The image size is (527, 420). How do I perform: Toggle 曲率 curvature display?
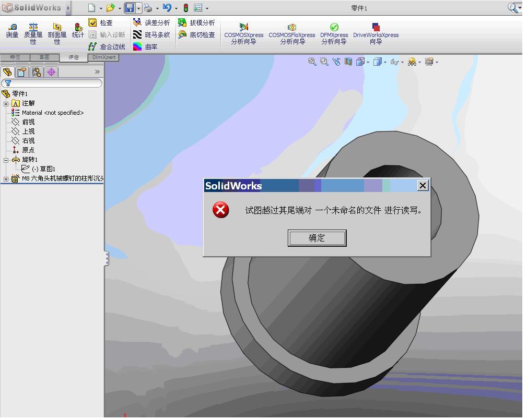[x=145, y=46]
